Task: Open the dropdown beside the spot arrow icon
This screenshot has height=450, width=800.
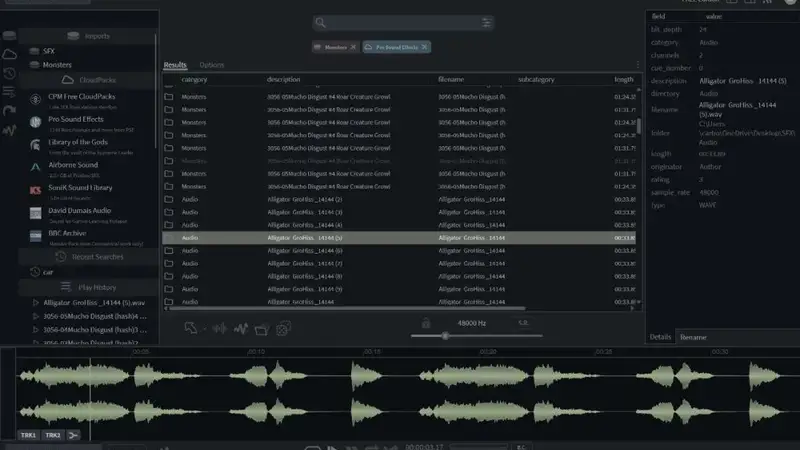Action: pos(205,329)
